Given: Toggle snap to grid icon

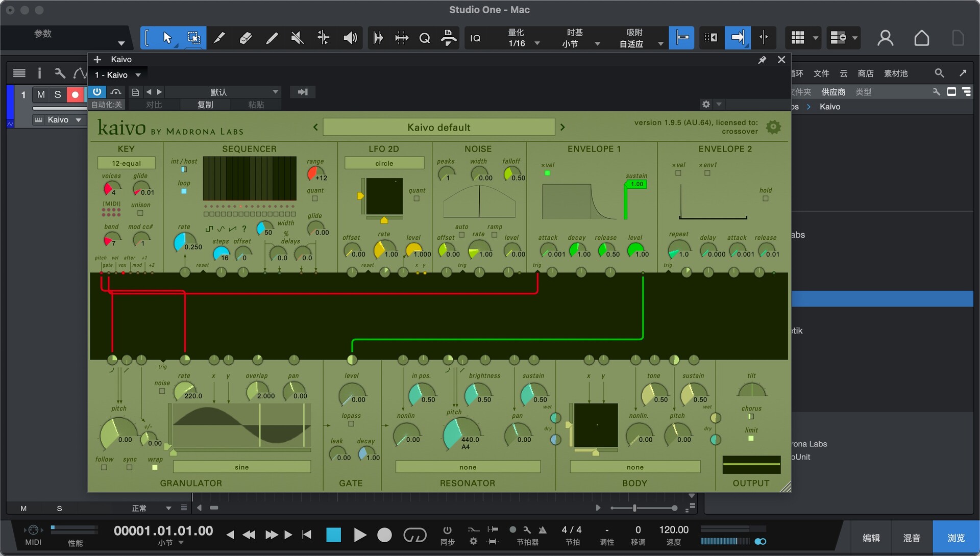Looking at the screenshot, I should pos(682,38).
